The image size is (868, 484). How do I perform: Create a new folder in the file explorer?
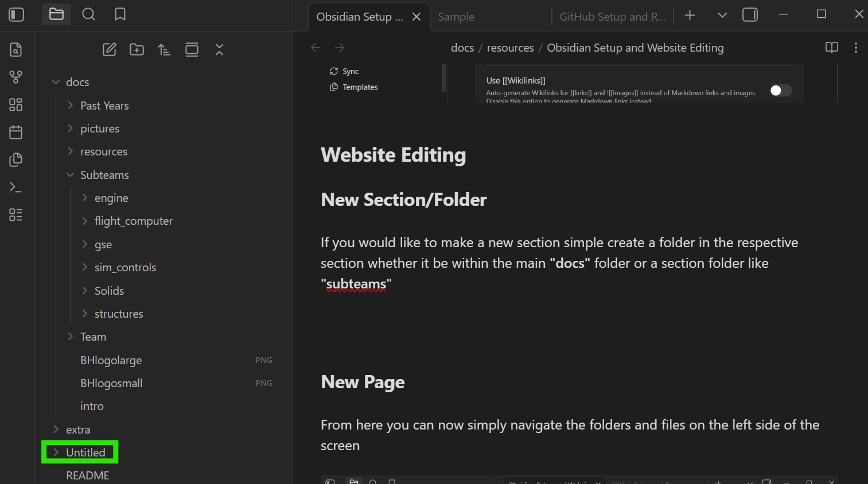[x=137, y=50]
